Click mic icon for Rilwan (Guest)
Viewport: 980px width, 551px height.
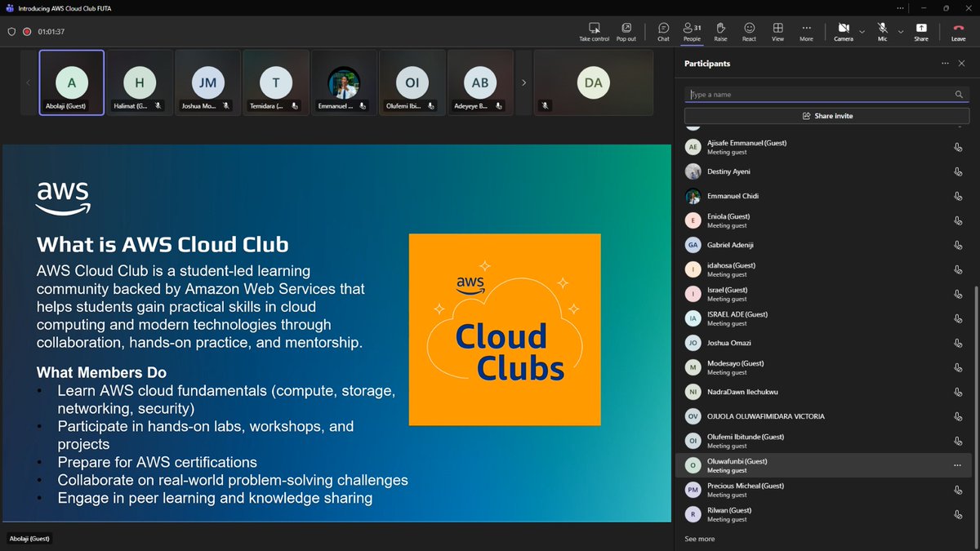957,515
